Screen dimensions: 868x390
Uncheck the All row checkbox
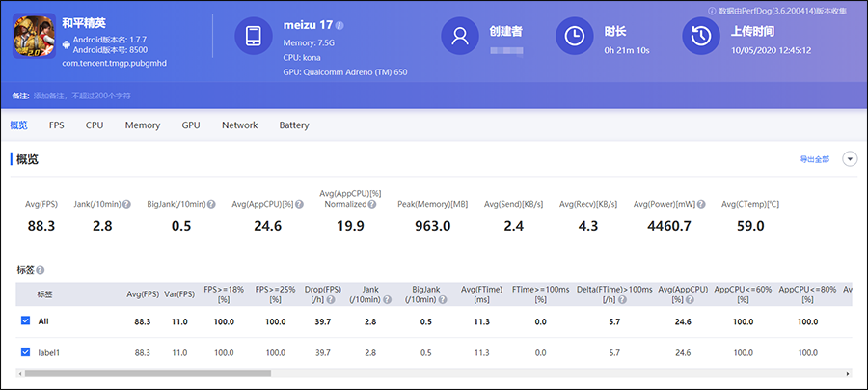[x=26, y=321]
